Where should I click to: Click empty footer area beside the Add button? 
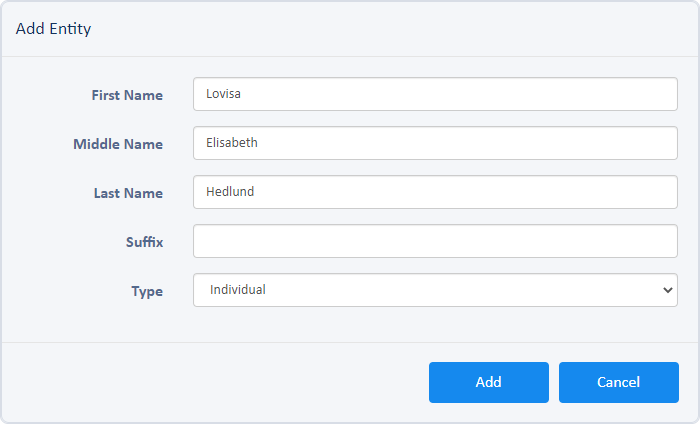coord(214,382)
